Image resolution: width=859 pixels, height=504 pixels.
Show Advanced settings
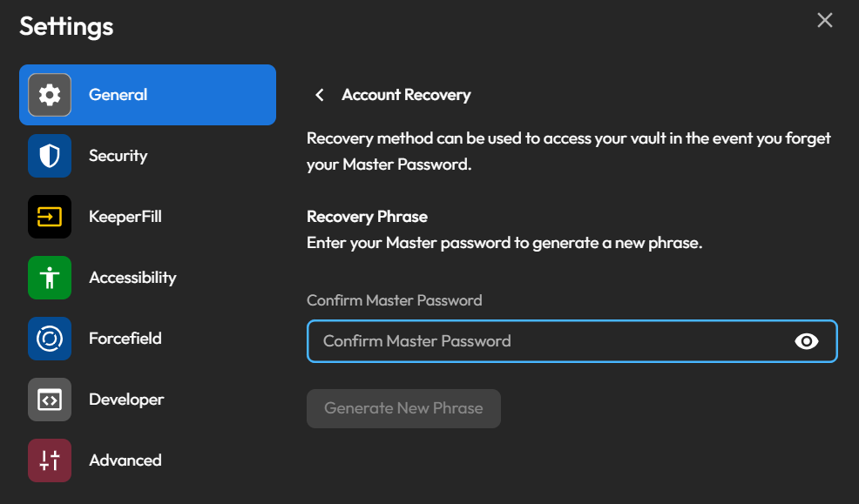[x=147, y=460]
